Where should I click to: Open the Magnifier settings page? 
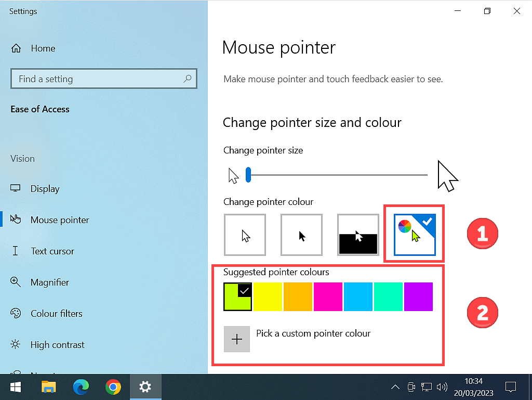click(x=49, y=282)
